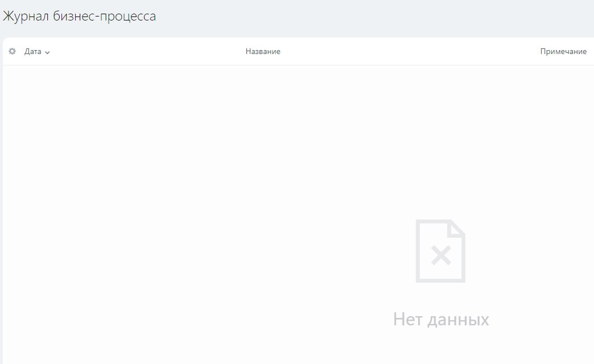Open grid settings gear icon
The width and height of the screenshot is (594, 364).
point(12,51)
